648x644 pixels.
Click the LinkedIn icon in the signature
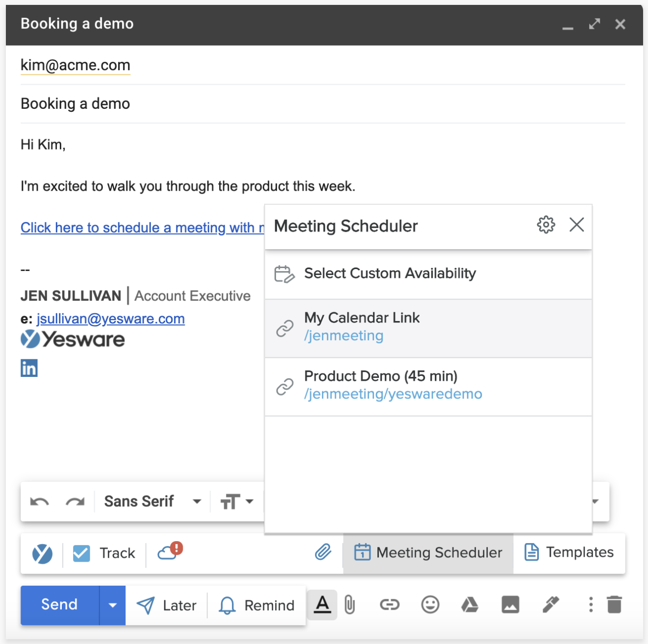click(x=28, y=368)
